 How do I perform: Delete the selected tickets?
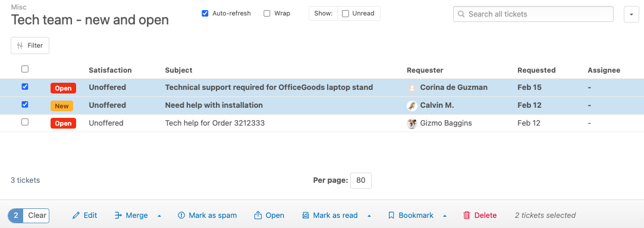coord(480,215)
